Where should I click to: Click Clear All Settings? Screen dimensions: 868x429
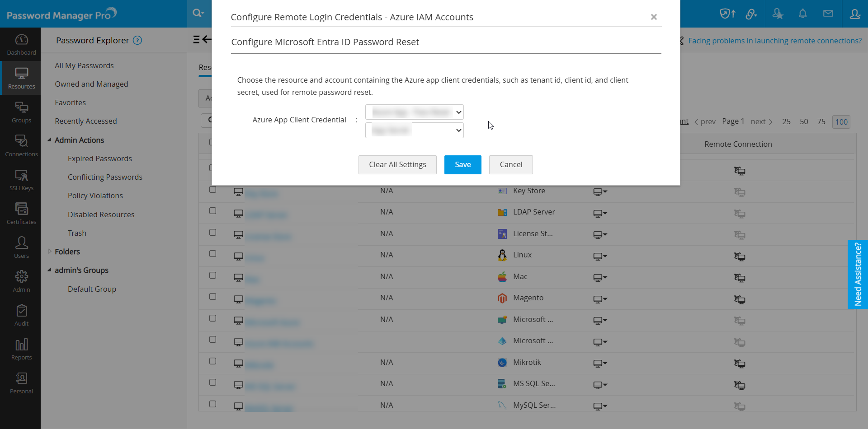click(397, 164)
